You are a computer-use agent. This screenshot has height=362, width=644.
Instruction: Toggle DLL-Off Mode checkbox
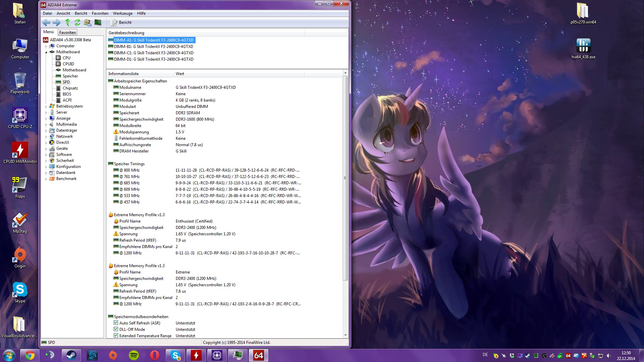tap(116, 329)
